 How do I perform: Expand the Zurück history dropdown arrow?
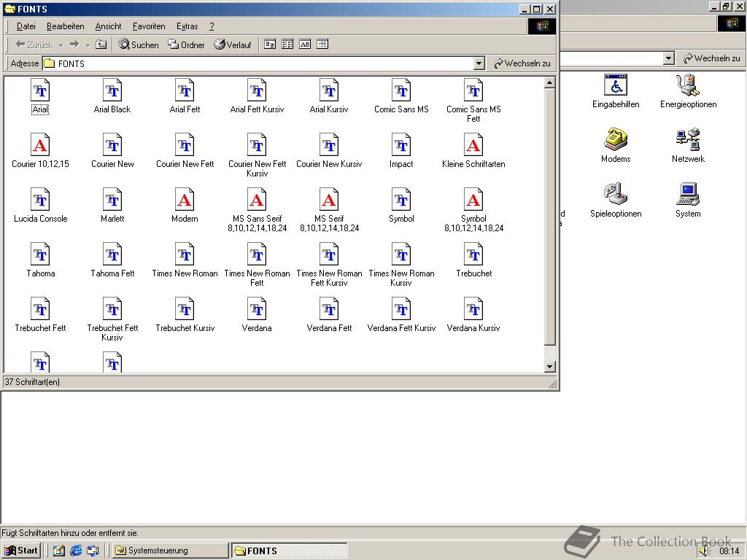tap(61, 44)
